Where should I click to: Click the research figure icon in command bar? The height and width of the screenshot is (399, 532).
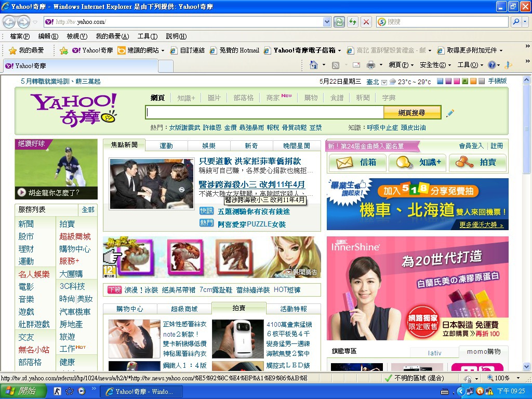click(x=508, y=65)
